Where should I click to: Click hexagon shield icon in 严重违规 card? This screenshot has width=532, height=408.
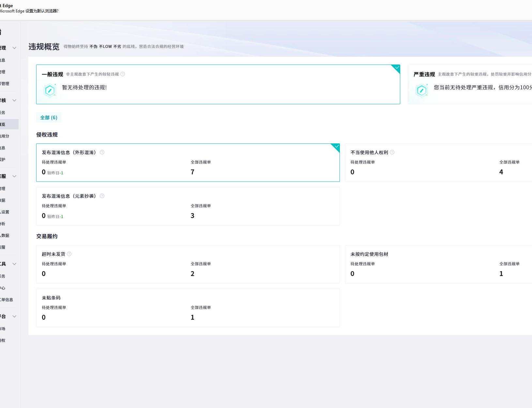click(421, 90)
